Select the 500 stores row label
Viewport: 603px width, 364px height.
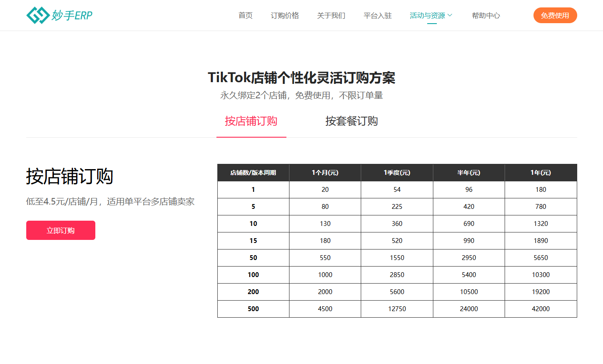coord(253,309)
